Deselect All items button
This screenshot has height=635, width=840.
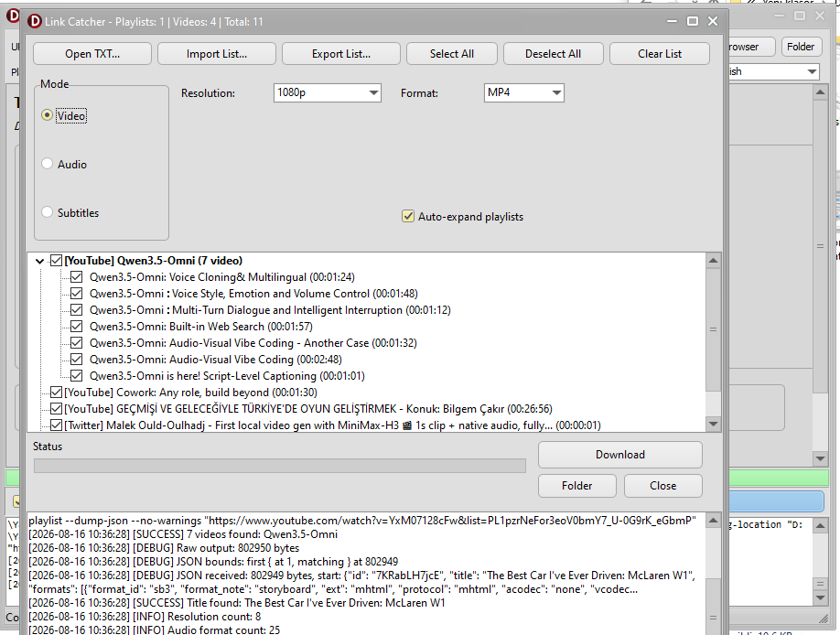(x=553, y=54)
